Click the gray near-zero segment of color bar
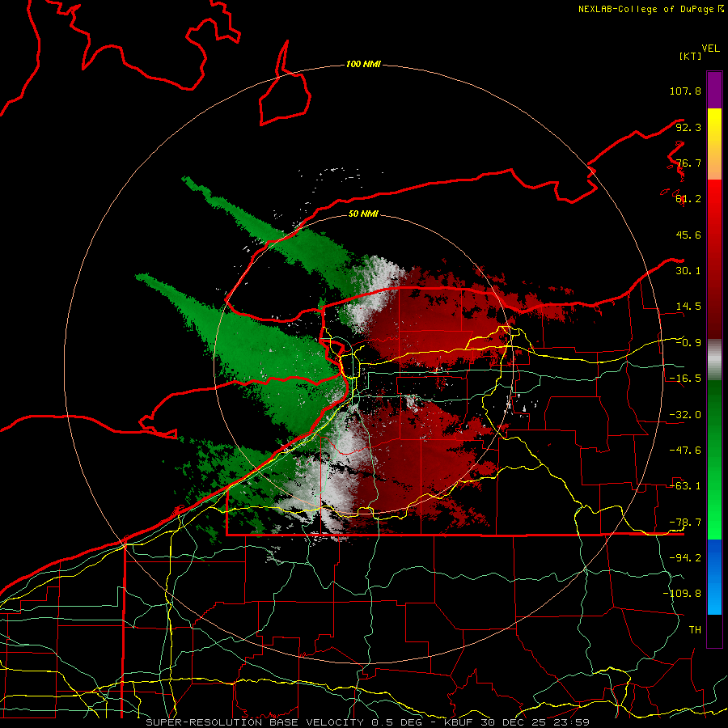The image size is (728, 728). [x=714, y=360]
